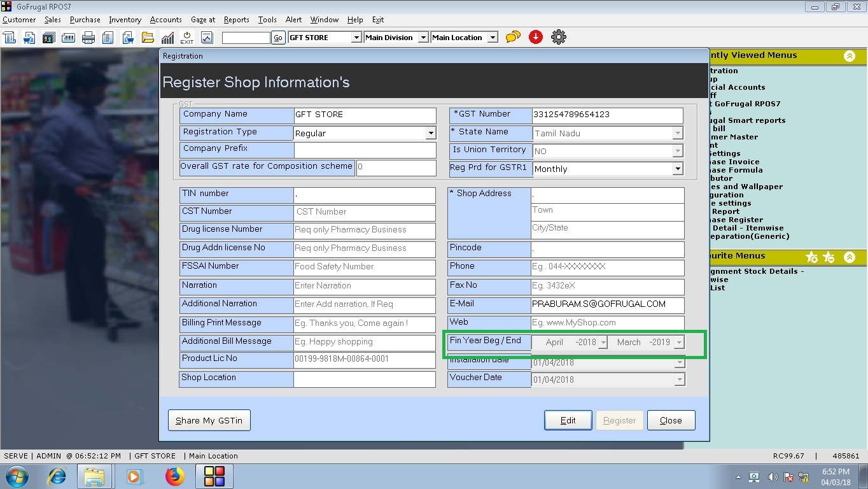Open the Reports menu

click(237, 20)
